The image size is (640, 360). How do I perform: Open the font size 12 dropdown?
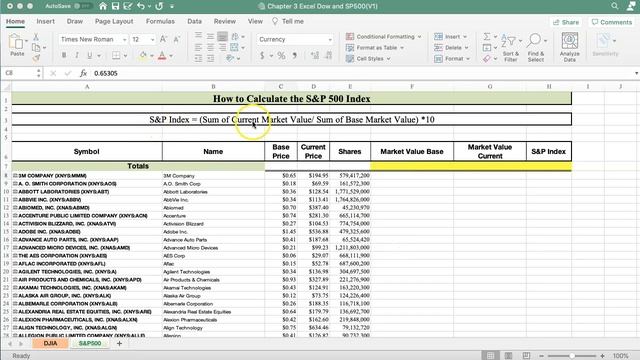pos(153,40)
